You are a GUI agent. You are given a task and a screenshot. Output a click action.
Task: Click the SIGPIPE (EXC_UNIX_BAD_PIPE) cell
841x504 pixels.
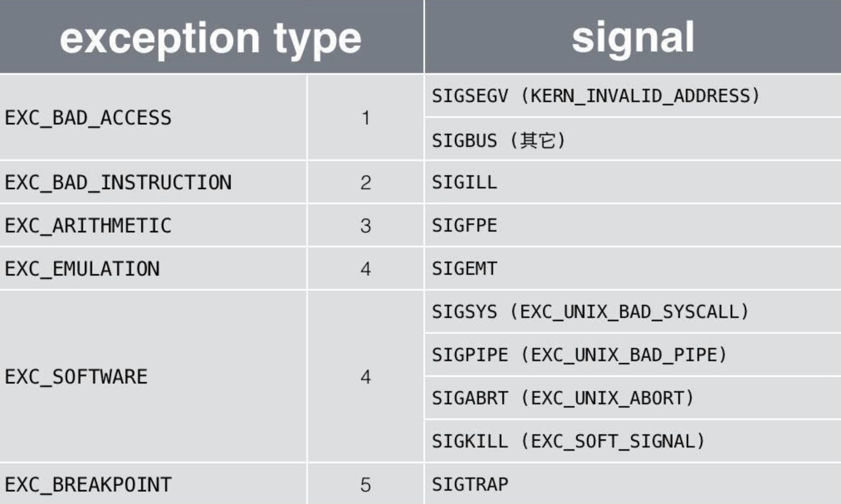click(x=579, y=355)
